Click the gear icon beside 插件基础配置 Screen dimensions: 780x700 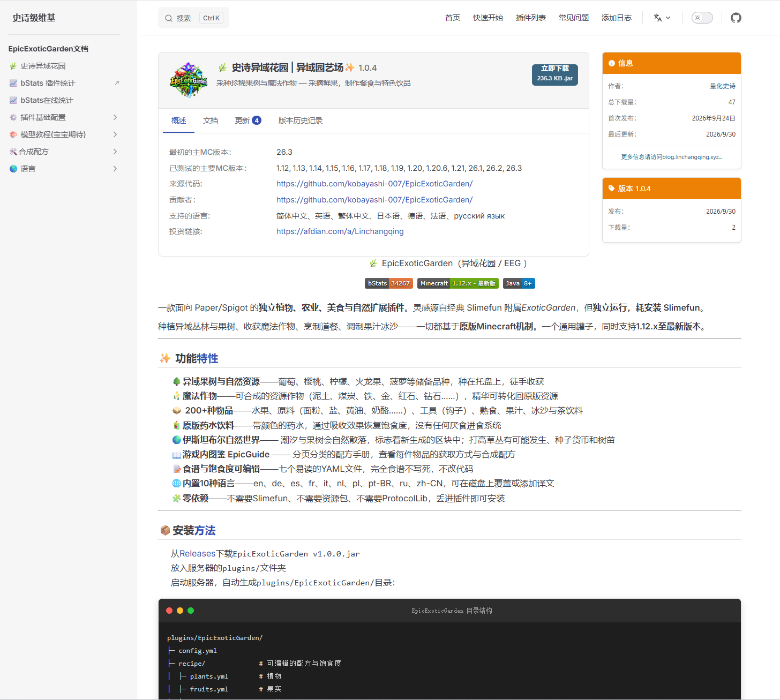[13, 117]
